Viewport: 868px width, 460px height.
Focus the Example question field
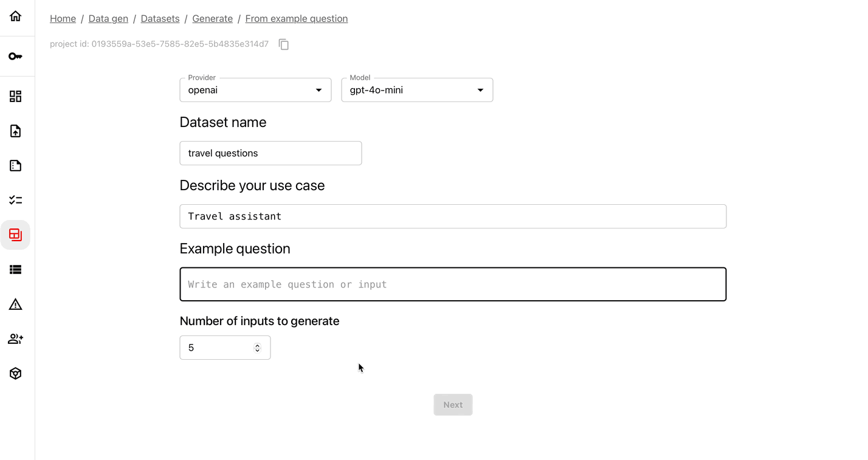pyautogui.click(x=453, y=284)
